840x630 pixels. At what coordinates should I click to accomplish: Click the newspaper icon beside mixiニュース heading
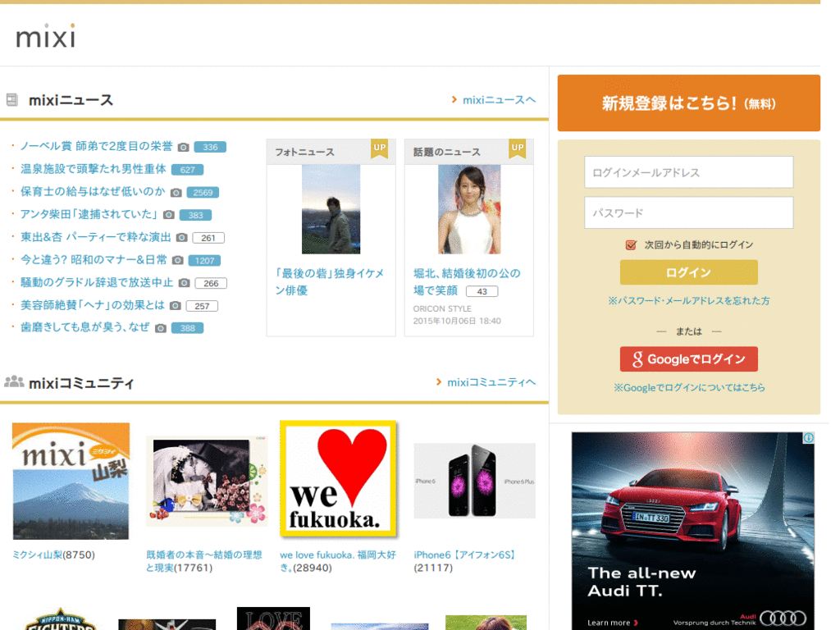[11, 98]
